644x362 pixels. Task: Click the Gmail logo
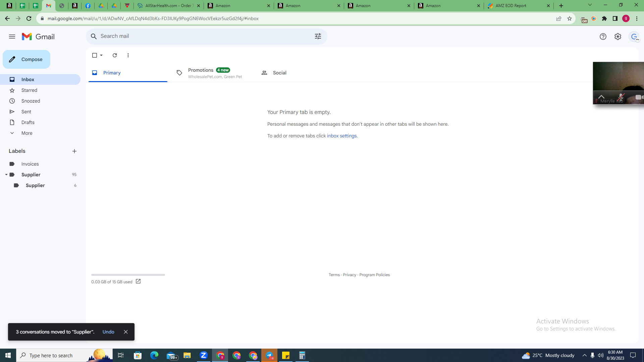[x=38, y=37]
